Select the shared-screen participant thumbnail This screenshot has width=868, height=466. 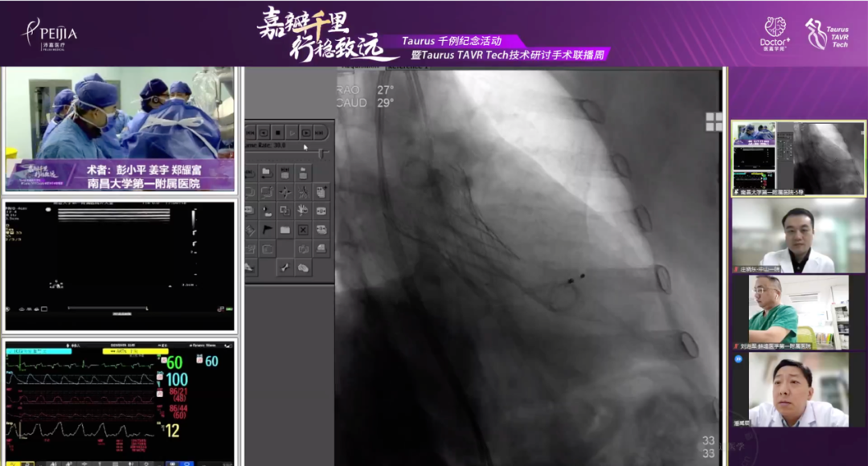click(798, 158)
